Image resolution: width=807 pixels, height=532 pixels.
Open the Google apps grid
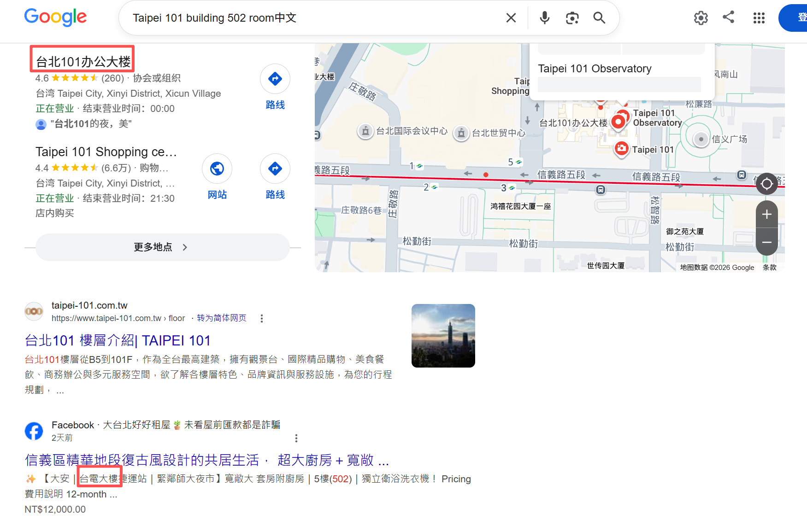click(759, 18)
